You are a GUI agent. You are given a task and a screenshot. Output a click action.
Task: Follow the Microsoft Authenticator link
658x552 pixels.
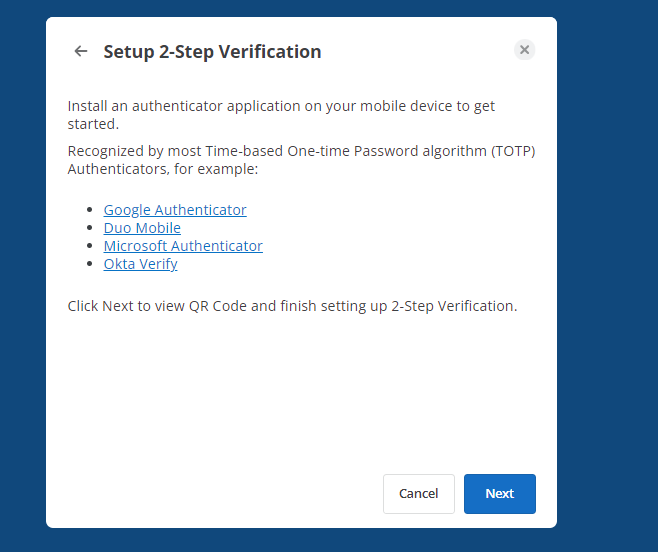183,246
